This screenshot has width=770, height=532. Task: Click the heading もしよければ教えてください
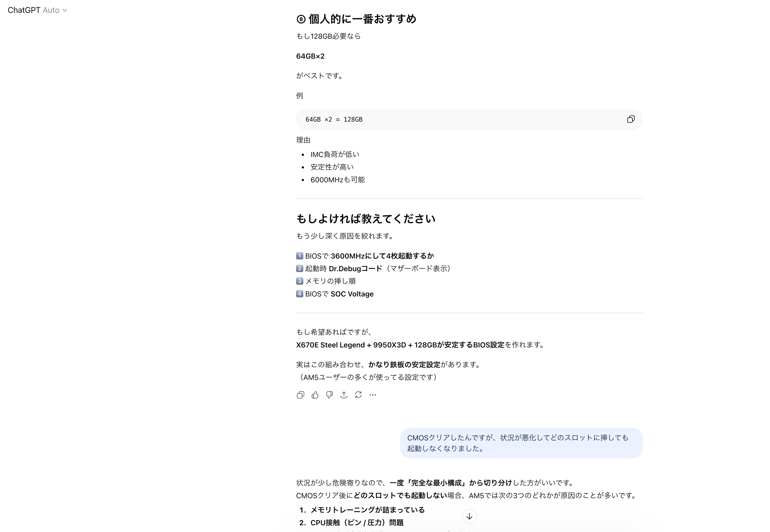pyautogui.click(x=366, y=219)
